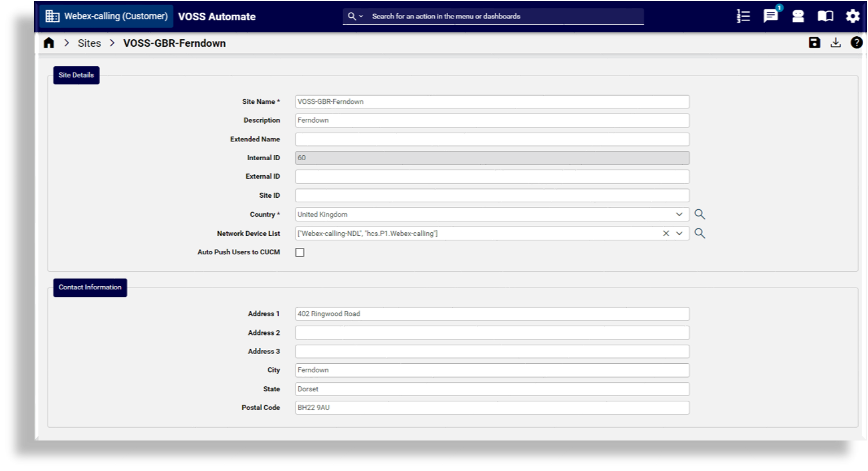868x471 pixels.
Task: Select the Site Details section header
Action: [x=76, y=74]
